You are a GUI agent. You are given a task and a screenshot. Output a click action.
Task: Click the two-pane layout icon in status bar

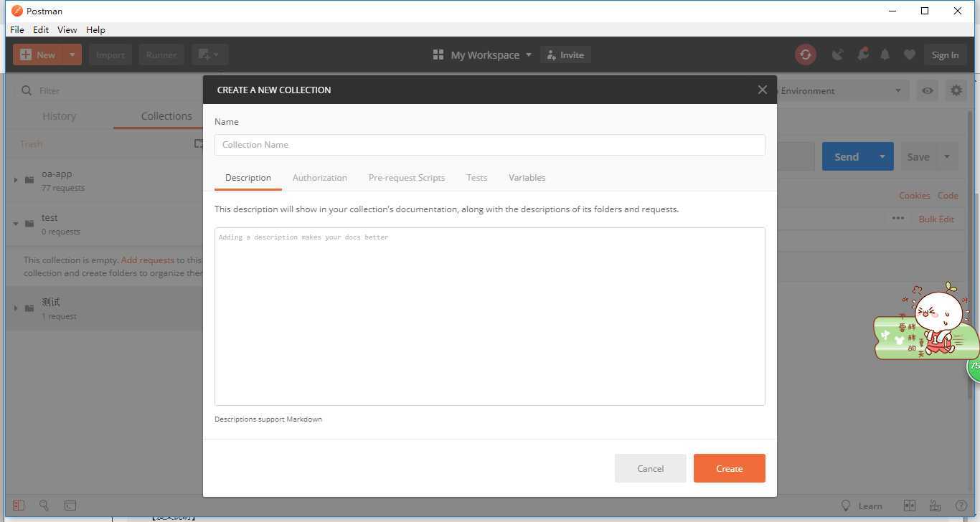pyautogui.click(x=910, y=506)
